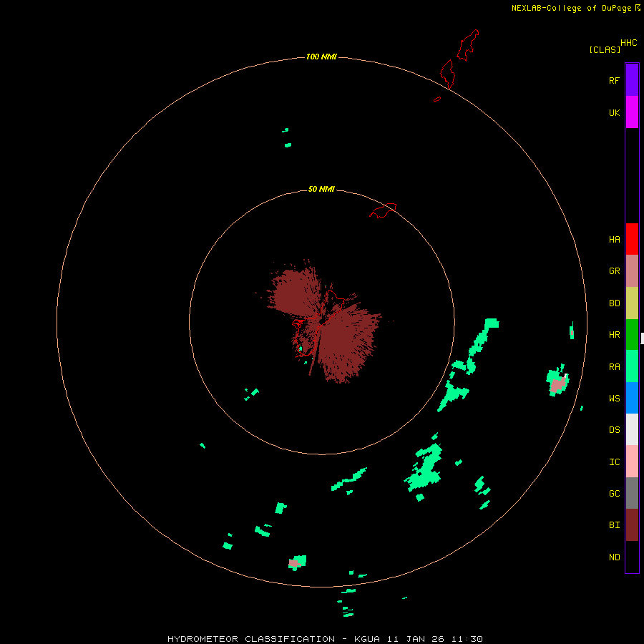This screenshot has width=644, height=644.
Task: Click the pink graupel cell near the south range ring
Action: click(x=293, y=563)
